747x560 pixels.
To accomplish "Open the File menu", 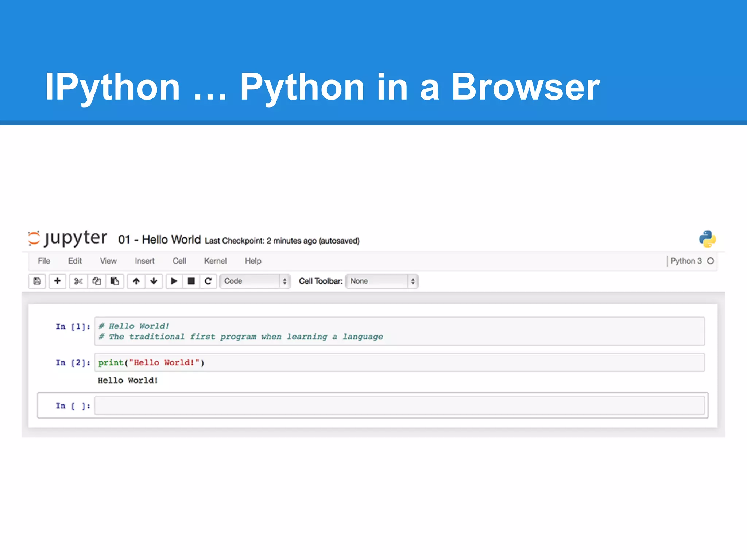I will click(x=44, y=261).
